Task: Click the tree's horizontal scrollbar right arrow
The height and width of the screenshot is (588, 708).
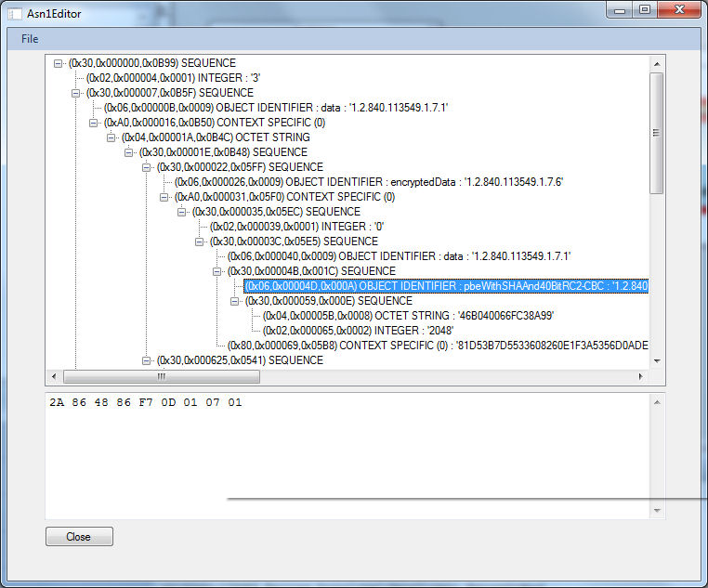Action: (640, 376)
